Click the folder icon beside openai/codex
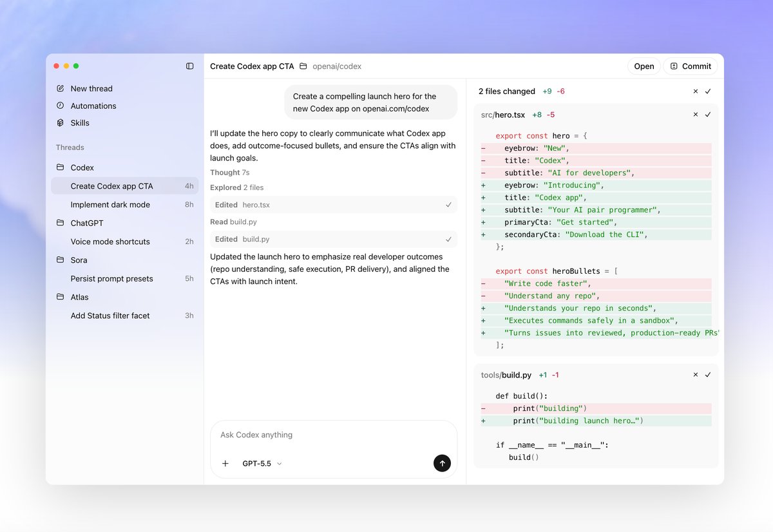The width and height of the screenshot is (773, 532). pyautogui.click(x=303, y=66)
